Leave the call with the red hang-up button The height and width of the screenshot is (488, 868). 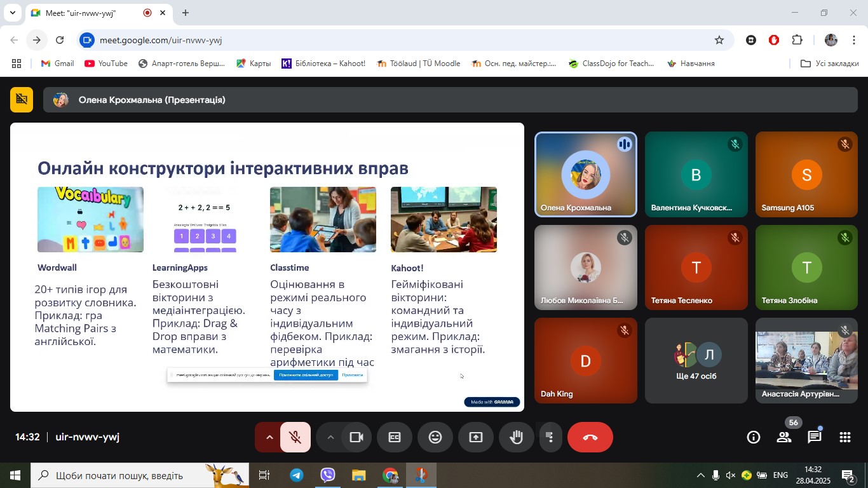point(590,437)
